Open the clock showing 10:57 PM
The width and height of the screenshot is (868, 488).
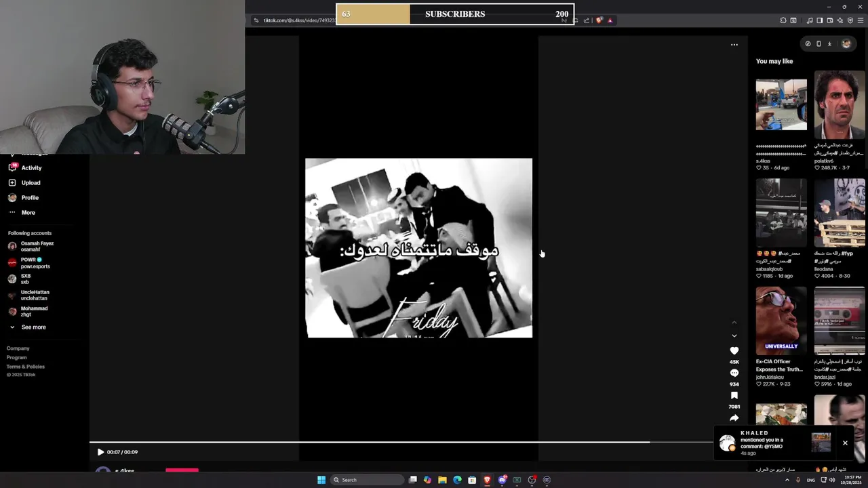(850, 480)
